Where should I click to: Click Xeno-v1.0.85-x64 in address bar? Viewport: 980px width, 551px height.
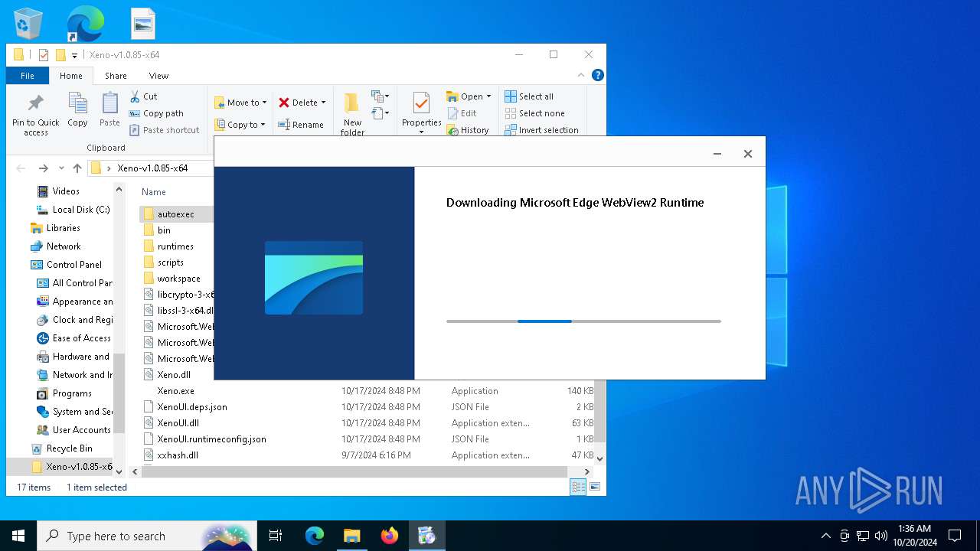click(x=152, y=168)
